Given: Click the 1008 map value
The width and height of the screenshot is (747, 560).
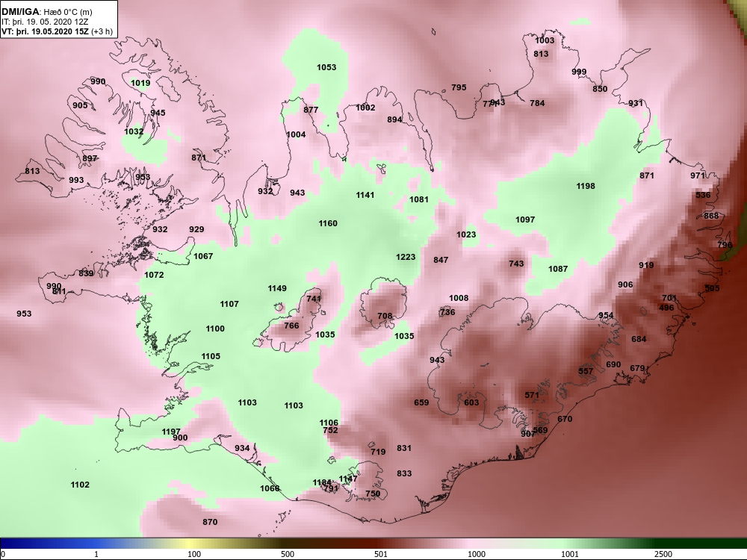Looking at the screenshot, I should [x=459, y=298].
